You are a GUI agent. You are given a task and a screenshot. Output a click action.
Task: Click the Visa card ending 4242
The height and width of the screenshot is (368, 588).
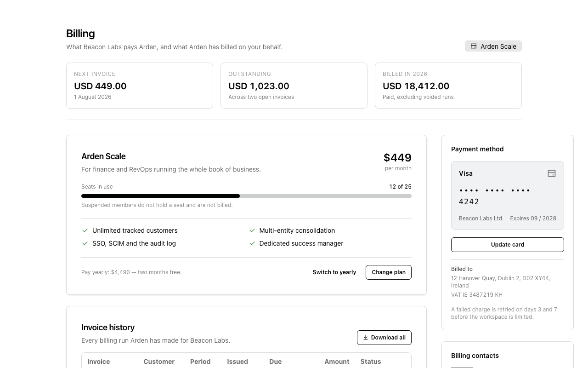coord(508,195)
